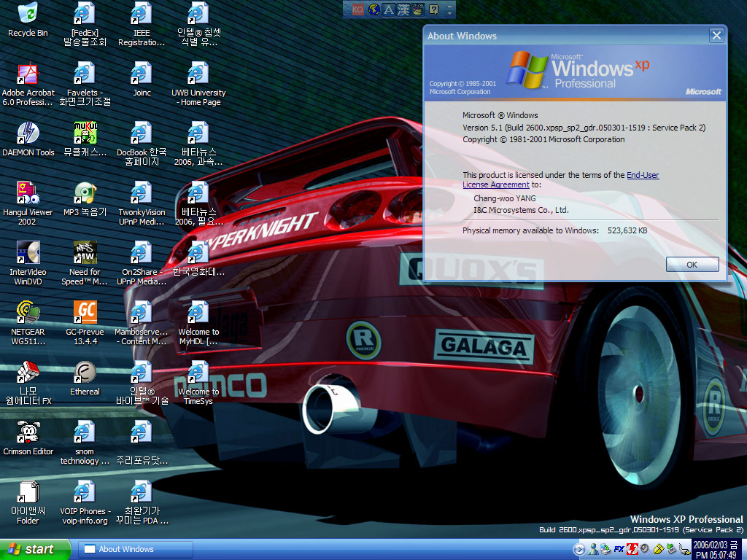Viewport: 747px width, 560px height.
Task: Expand hidden tray icons with the arrow
Action: tap(579, 549)
